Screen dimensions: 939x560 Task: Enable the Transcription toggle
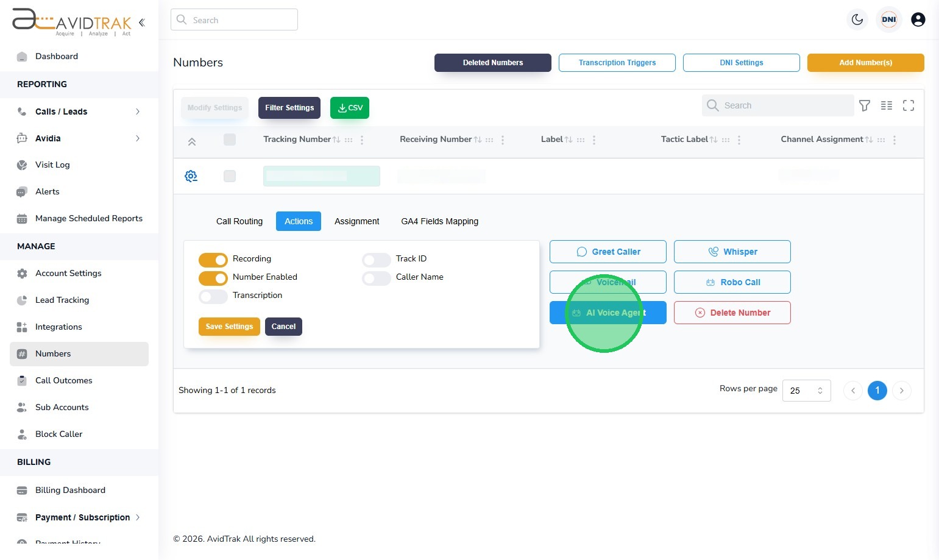pos(213,296)
